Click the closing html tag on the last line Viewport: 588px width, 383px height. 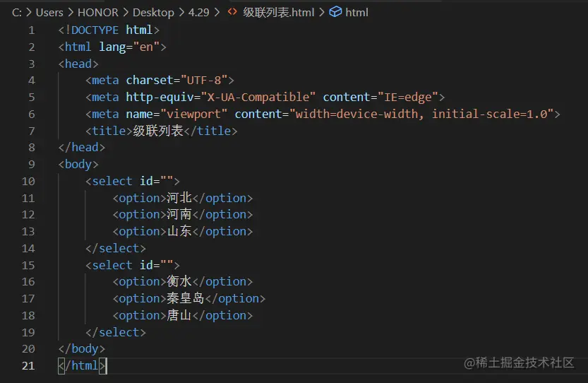click(82, 365)
